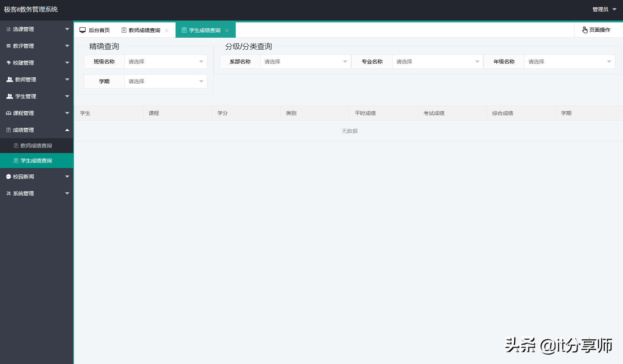Open 校园新闻 using its chat bubble icon
Viewport: 623px width, 364px height.
[8, 176]
